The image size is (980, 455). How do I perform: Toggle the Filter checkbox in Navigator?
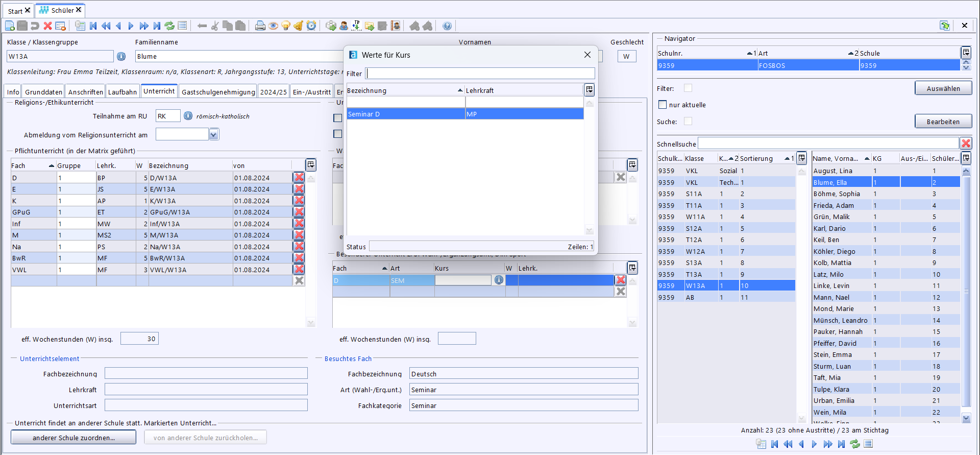(x=688, y=88)
